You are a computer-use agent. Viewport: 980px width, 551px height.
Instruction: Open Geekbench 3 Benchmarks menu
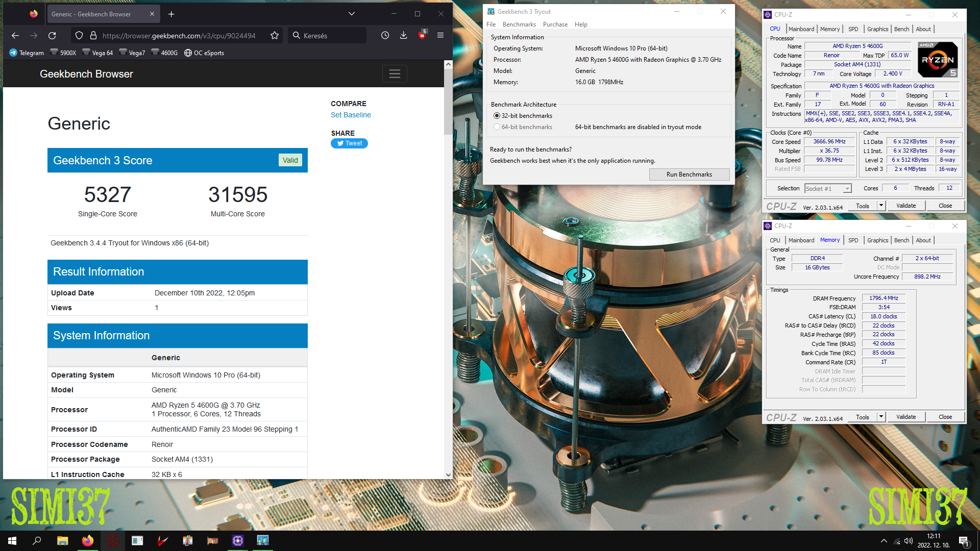[x=519, y=24]
